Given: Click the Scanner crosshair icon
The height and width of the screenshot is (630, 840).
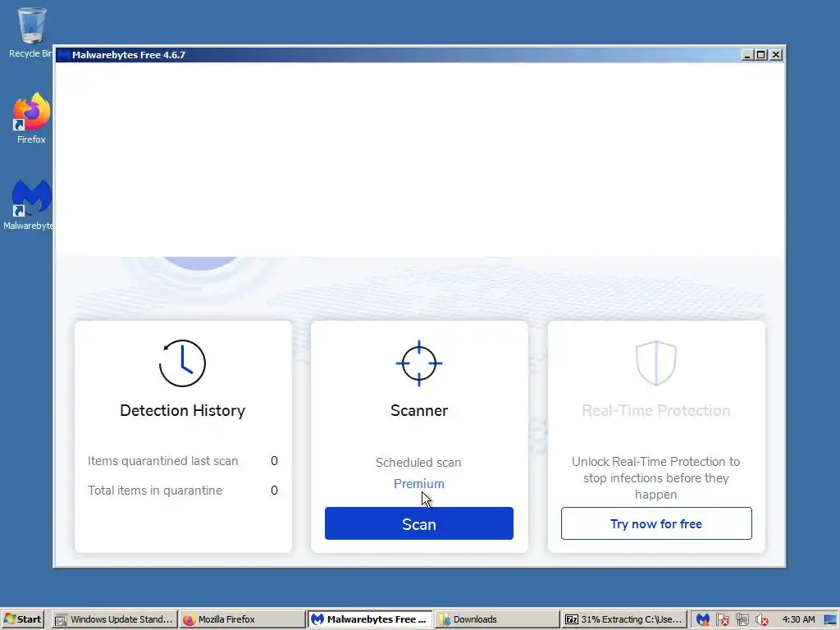Looking at the screenshot, I should (419, 363).
